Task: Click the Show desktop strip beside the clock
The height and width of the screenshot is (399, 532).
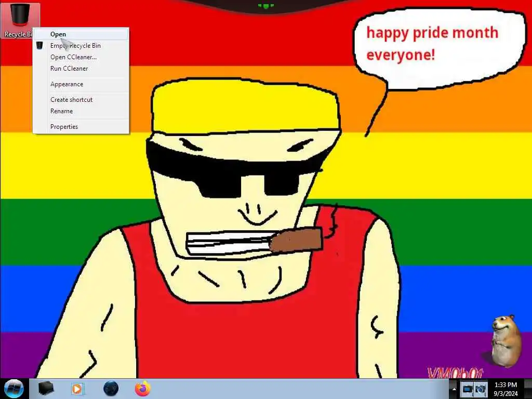Action: 528,389
